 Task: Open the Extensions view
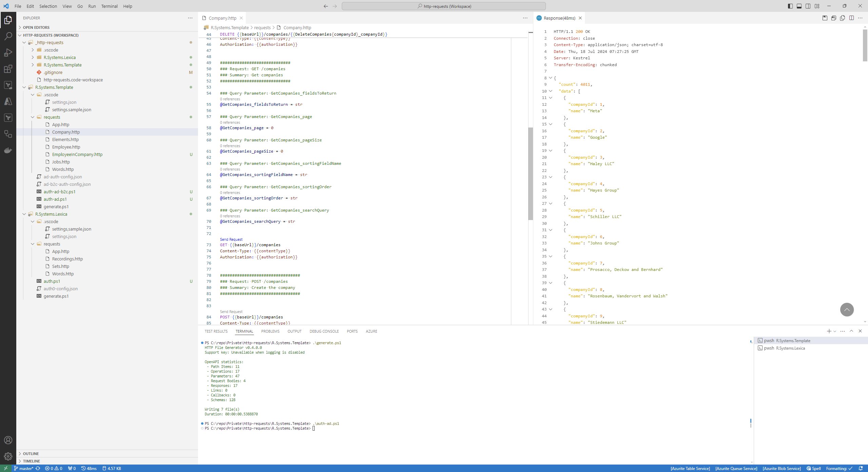[8, 69]
